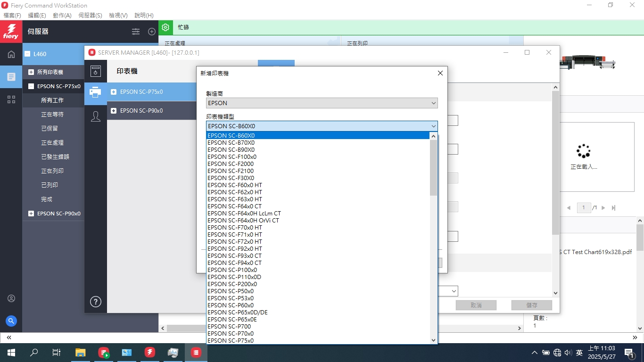
Task: Collapse the L460 server tree node
Action: 27,54
